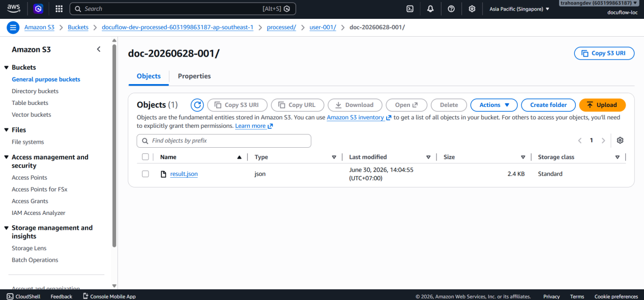Go to Buckets breadcrumb
The width and height of the screenshot is (644, 300).
point(78,28)
